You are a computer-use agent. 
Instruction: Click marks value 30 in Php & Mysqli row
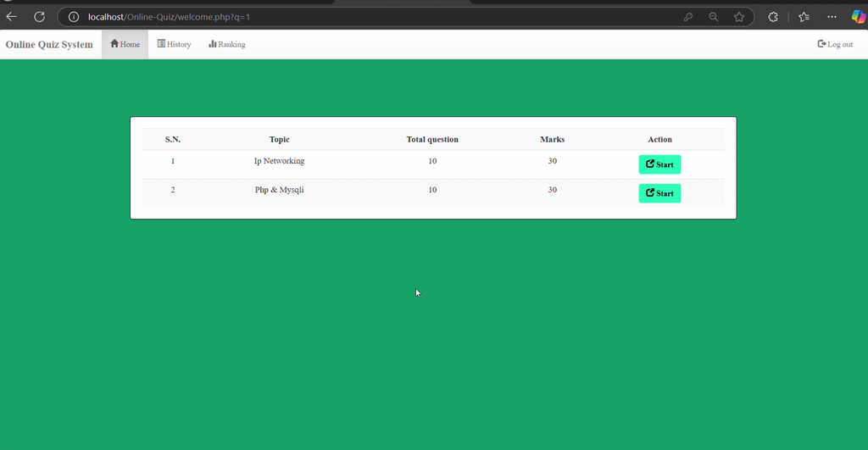coord(553,189)
